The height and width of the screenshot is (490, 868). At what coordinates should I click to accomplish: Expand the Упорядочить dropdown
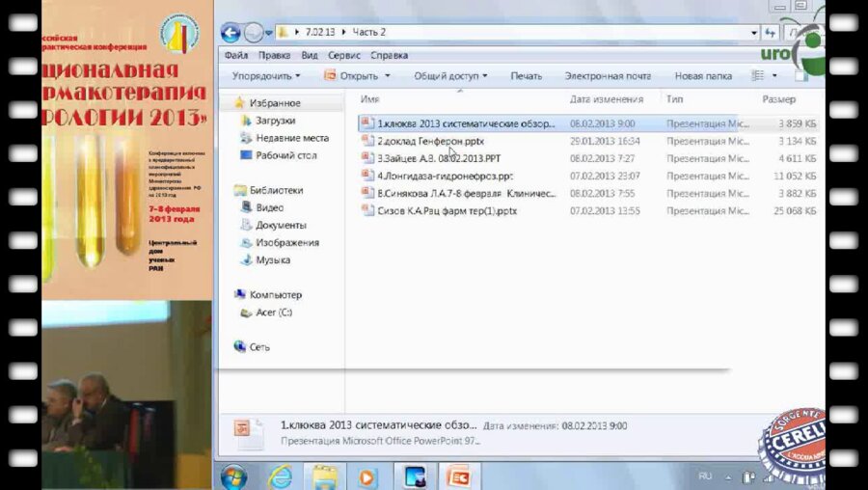click(266, 75)
